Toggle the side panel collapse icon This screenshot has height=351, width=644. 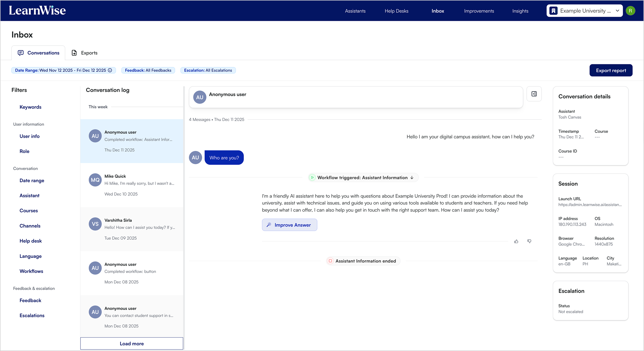(534, 94)
